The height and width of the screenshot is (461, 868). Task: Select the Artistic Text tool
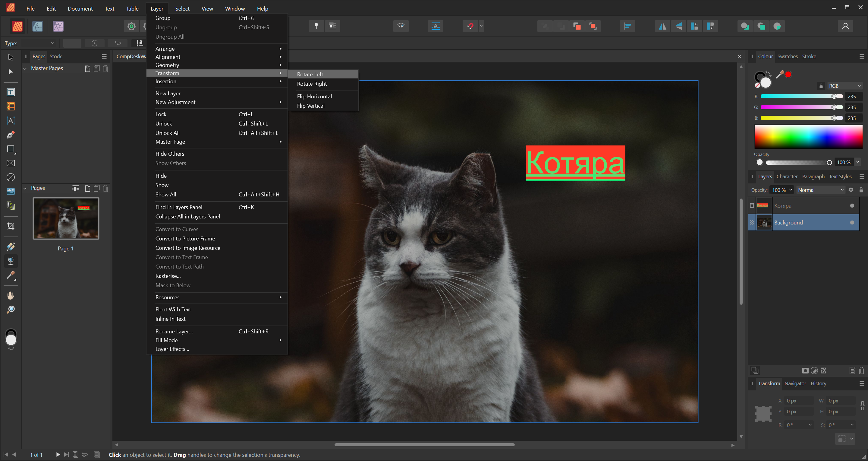coord(11,121)
